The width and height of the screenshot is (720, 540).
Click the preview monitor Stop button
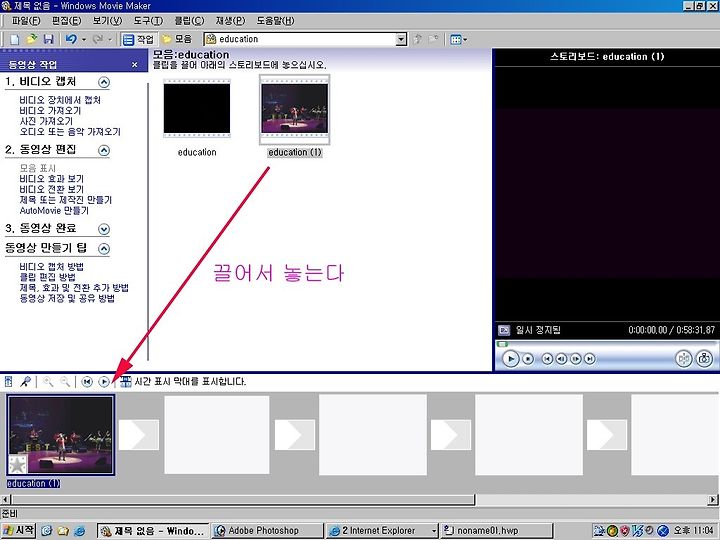pyautogui.click(x=528, y=359)
